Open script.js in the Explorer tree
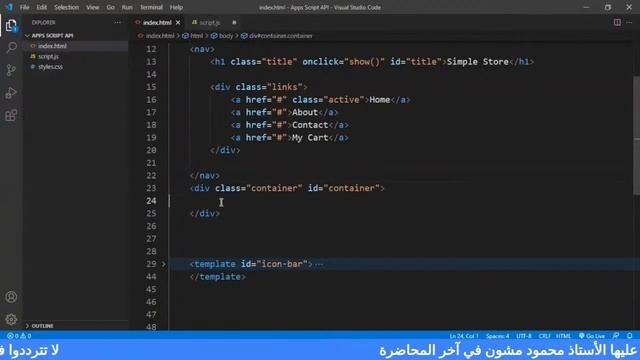Viewport: 640px width, 360px height. click(48, 56)
